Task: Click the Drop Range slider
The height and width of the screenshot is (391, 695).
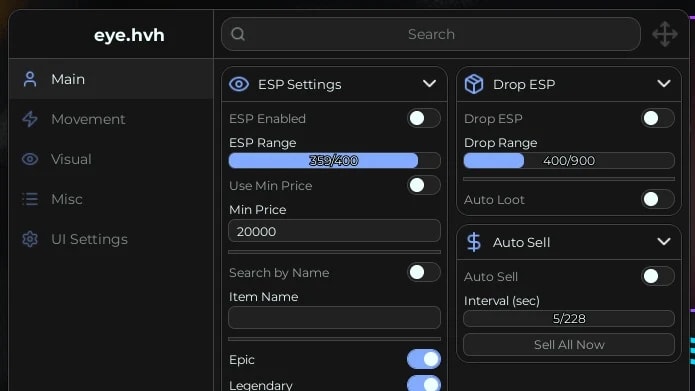Action: pos(569,160)
